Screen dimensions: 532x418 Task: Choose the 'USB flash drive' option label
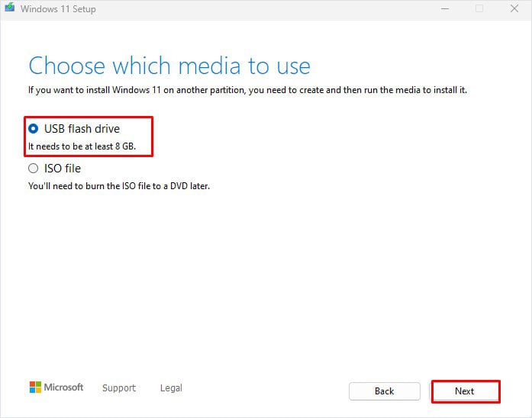point(82,129)
